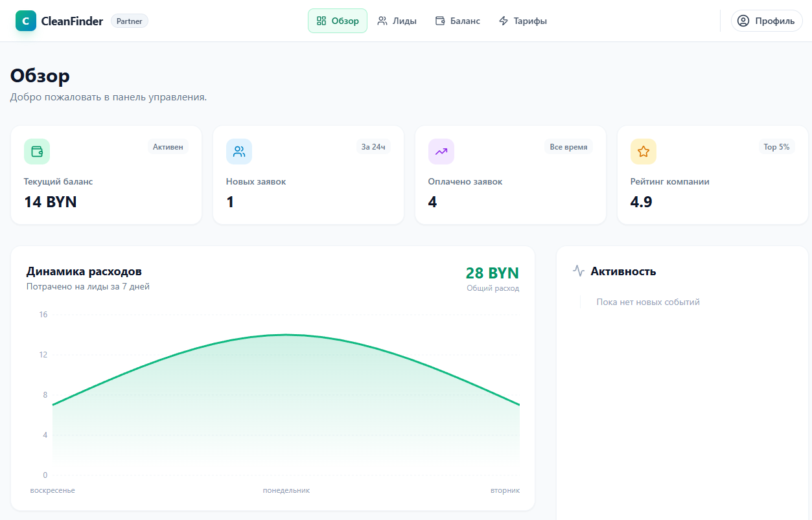The width and height of the screenshot is (812, 520).
Task: Click the Топ 5% badge
Action: point(776,146)
